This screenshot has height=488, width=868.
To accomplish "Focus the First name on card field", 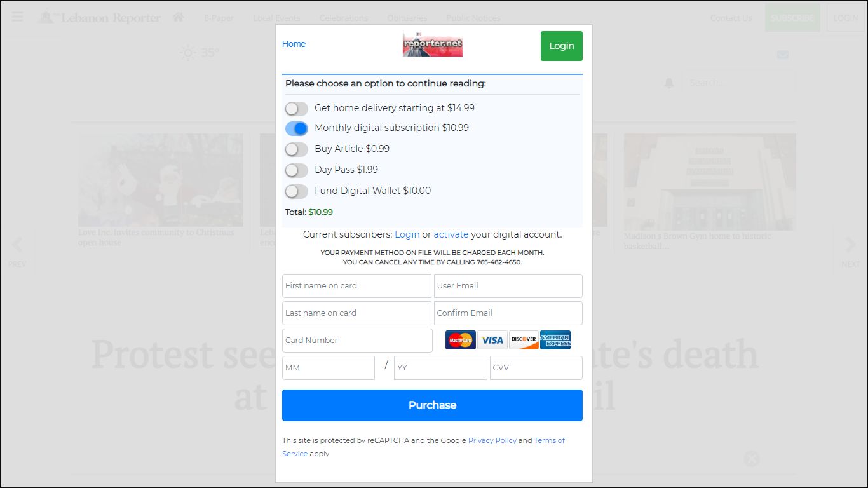I will (356, 286).
